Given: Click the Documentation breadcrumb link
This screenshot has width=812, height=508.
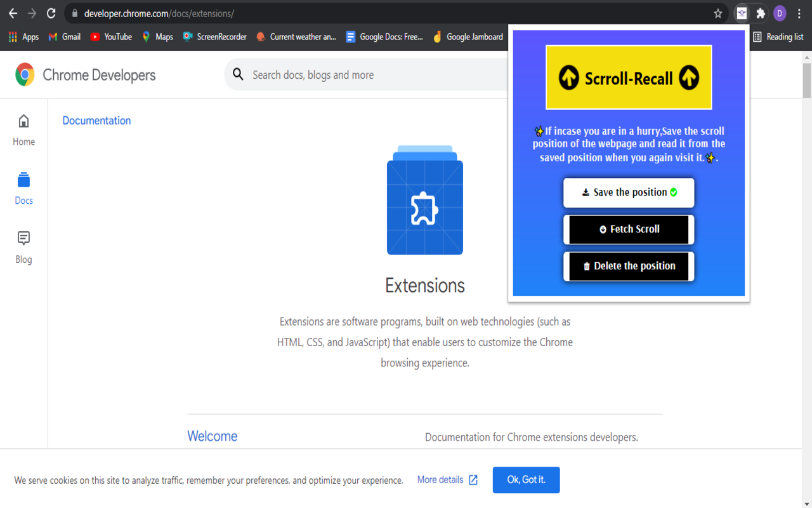Looking at the screenshot, I should [96, 121].
